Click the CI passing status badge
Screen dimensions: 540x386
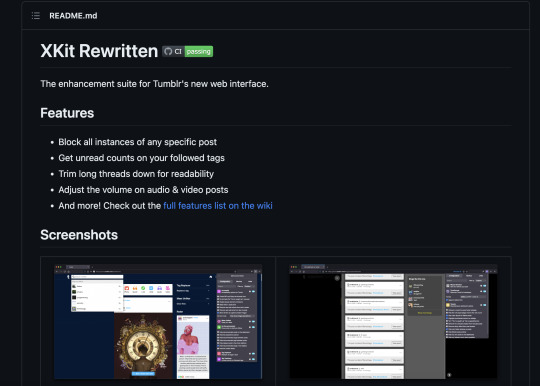click(x=188, y=51)
